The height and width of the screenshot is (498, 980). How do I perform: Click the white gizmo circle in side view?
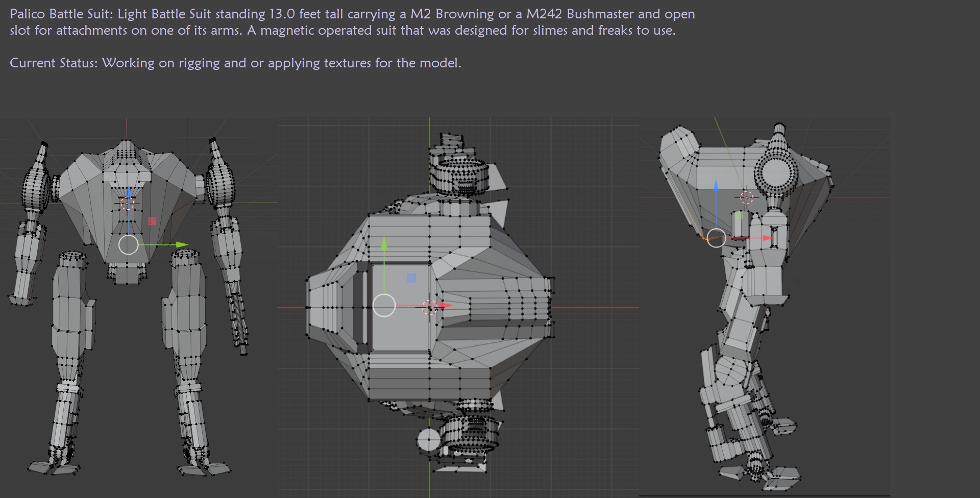pos(716,238)
